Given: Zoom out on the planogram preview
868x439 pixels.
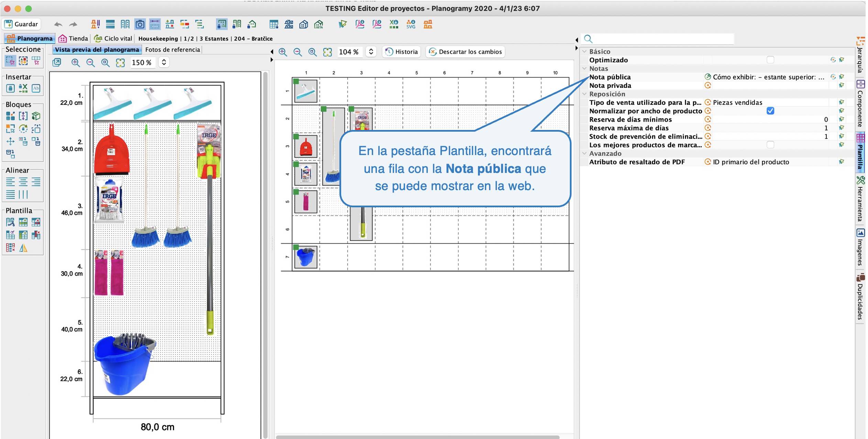Looking at the screenshot, I should [90, 63].
